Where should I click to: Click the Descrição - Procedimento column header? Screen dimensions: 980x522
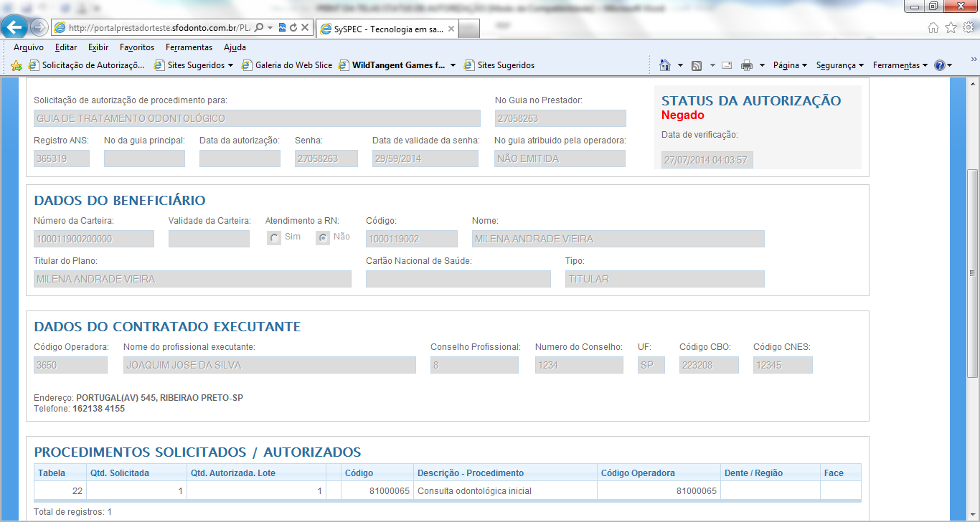[x=506, y=473]
